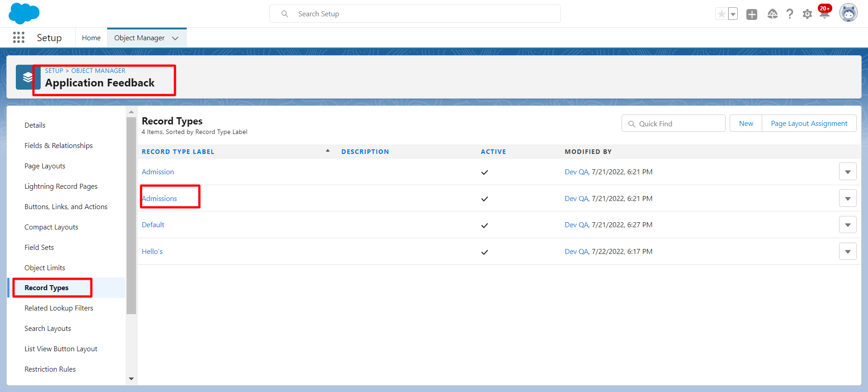Open the Trailhead guidance icon

coord(772,14)
